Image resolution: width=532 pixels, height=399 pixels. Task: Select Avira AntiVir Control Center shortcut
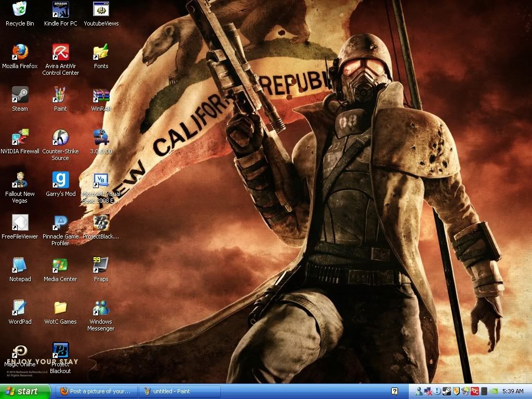pos(60,60)
